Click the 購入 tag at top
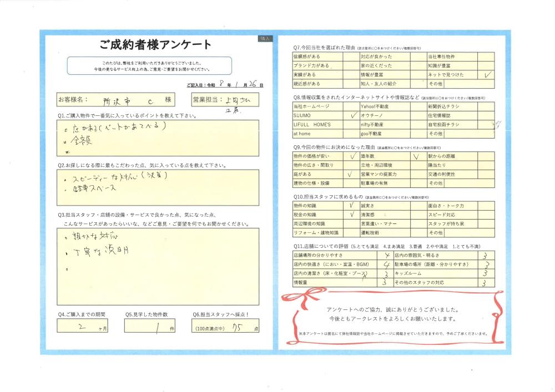555x392 pixels. pos(264,39)
